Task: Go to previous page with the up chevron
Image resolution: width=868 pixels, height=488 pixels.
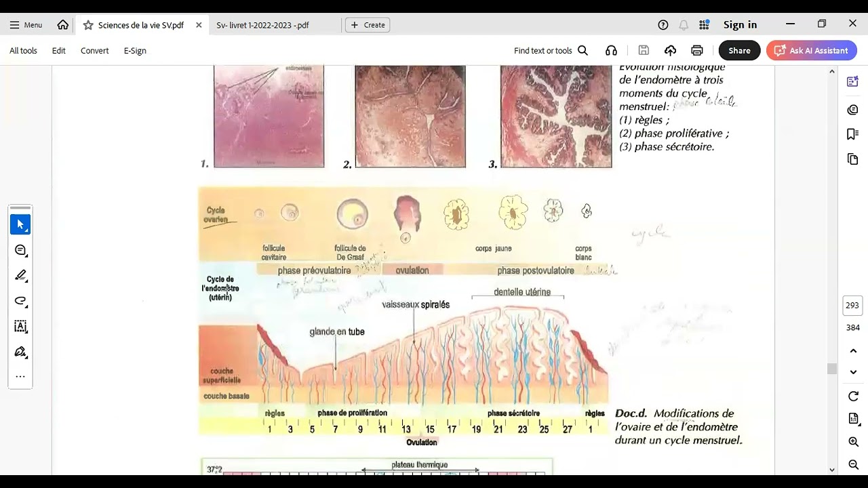Action: [x=853, y=351]
